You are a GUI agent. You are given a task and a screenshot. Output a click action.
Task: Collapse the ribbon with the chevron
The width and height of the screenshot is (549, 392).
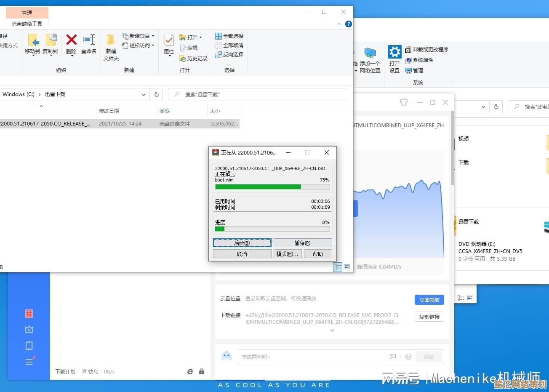(x=339, y=24)
